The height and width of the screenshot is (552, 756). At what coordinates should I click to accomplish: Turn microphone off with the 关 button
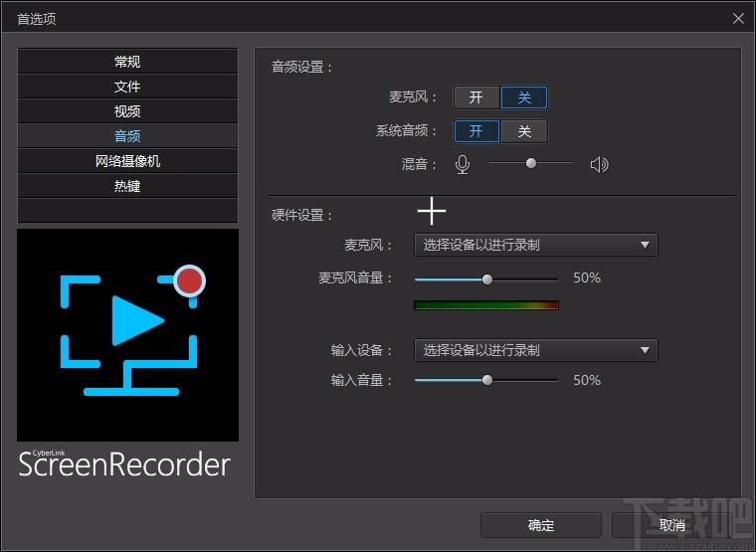(x=524, y=97)
